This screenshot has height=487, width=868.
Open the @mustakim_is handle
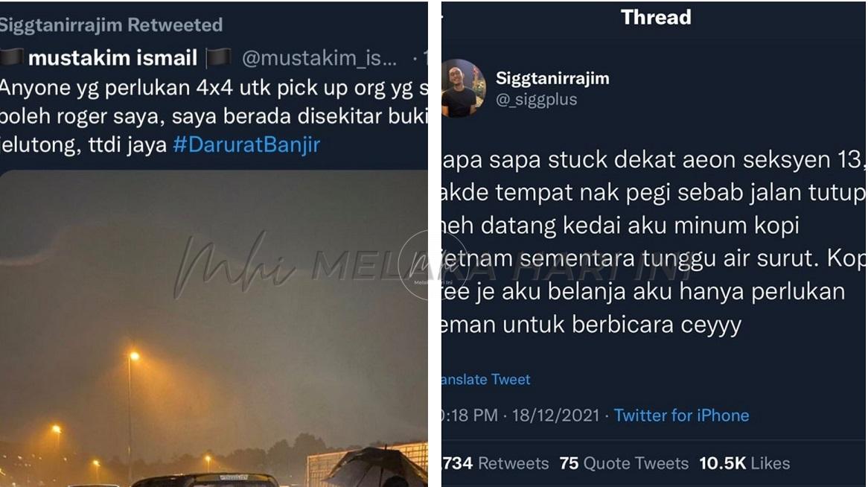coord(319,58)
